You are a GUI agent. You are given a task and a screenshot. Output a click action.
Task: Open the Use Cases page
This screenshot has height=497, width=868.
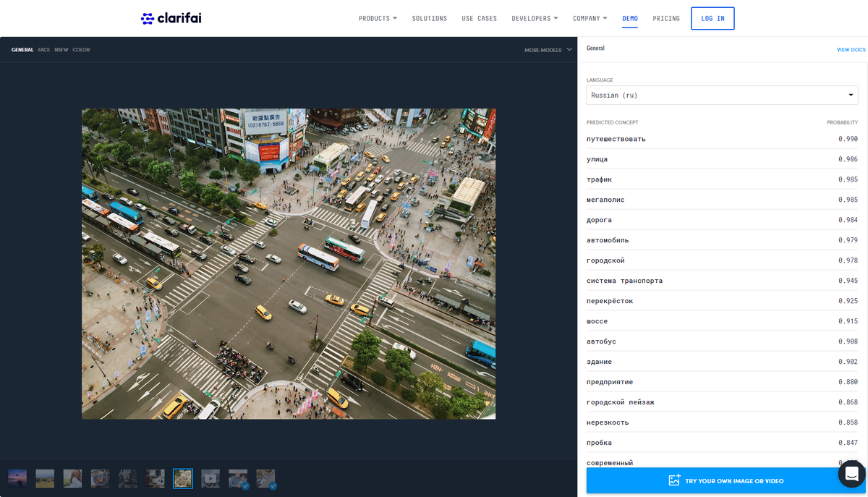coord(480,18)
